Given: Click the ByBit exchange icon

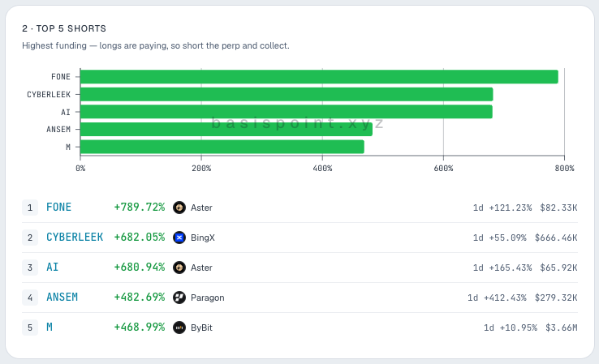Looking at the screenshot, I should tap(179, 328).
